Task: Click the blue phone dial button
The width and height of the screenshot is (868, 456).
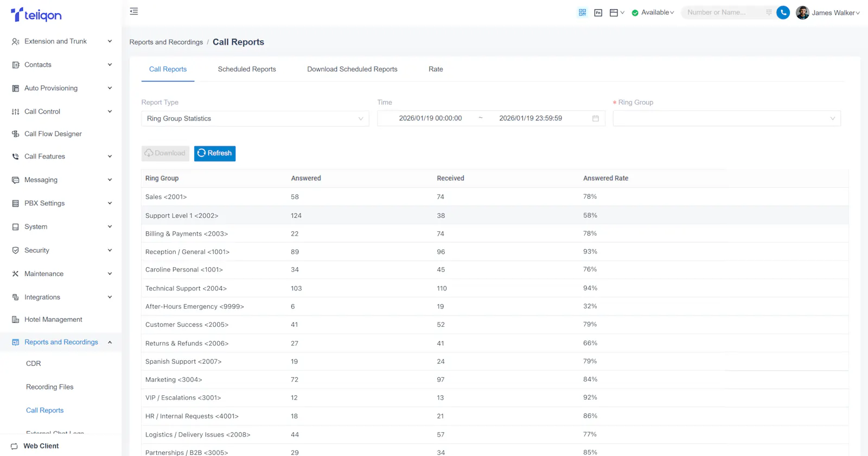Action: coord(783,12)
